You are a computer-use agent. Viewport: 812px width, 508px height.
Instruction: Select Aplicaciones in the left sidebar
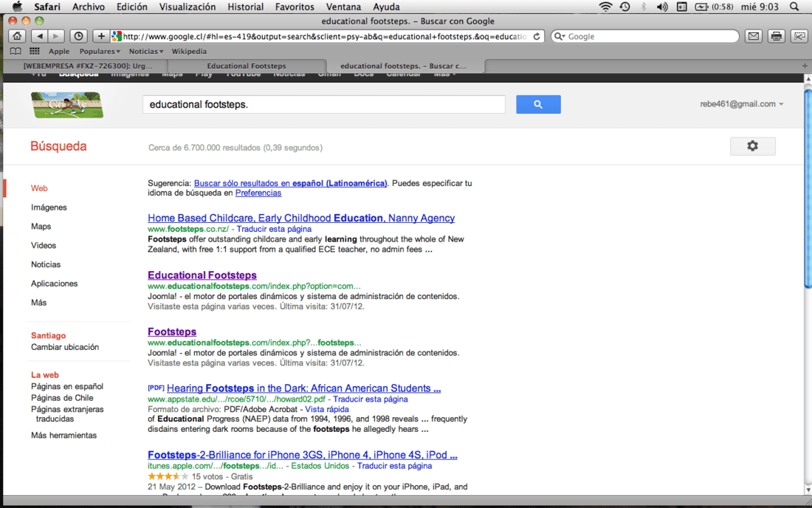[x=55, y=284]
